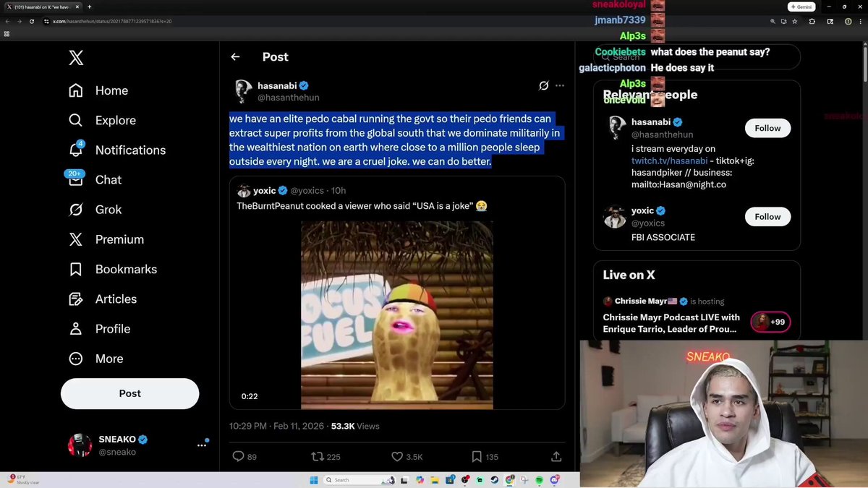The image size is (868, 488).
Task: Click the share icon under the post
Action: (556, 456)
